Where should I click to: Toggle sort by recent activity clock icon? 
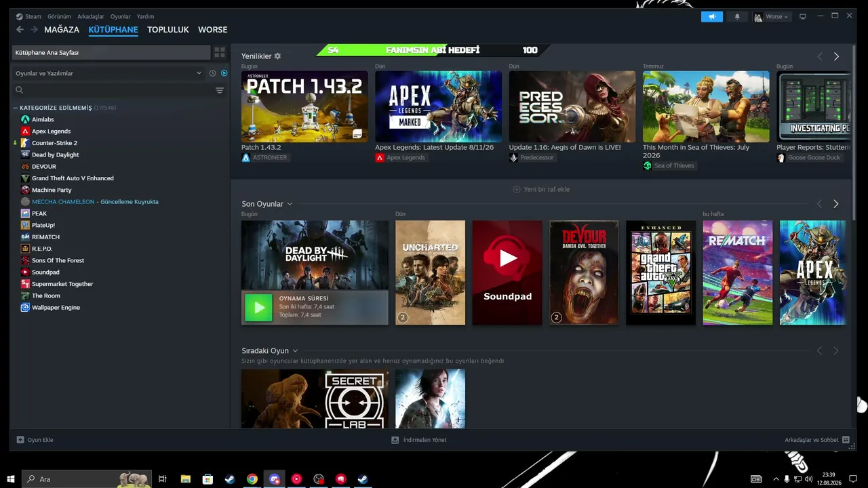(x=212, y=73)
